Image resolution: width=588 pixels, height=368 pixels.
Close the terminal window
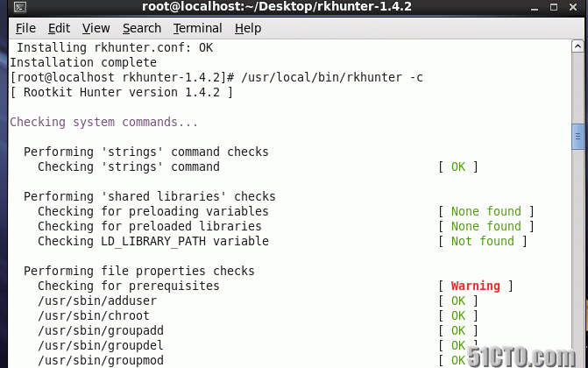572,7
